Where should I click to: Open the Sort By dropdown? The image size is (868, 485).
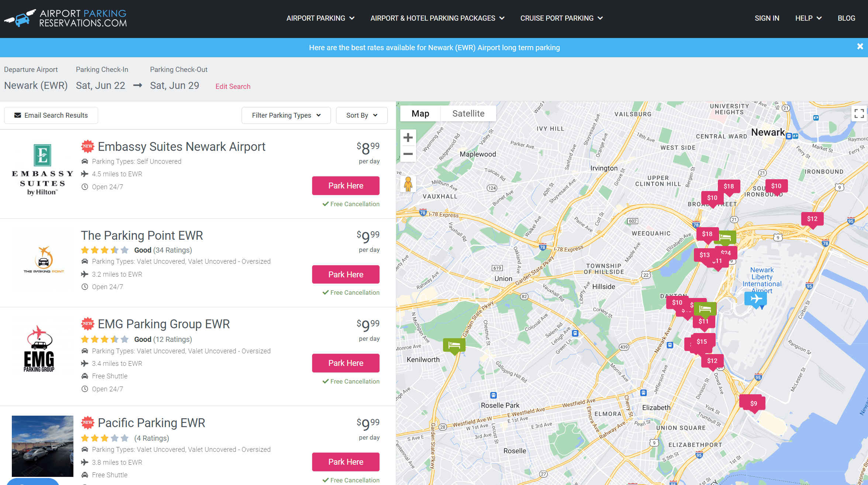click(362, 115)
